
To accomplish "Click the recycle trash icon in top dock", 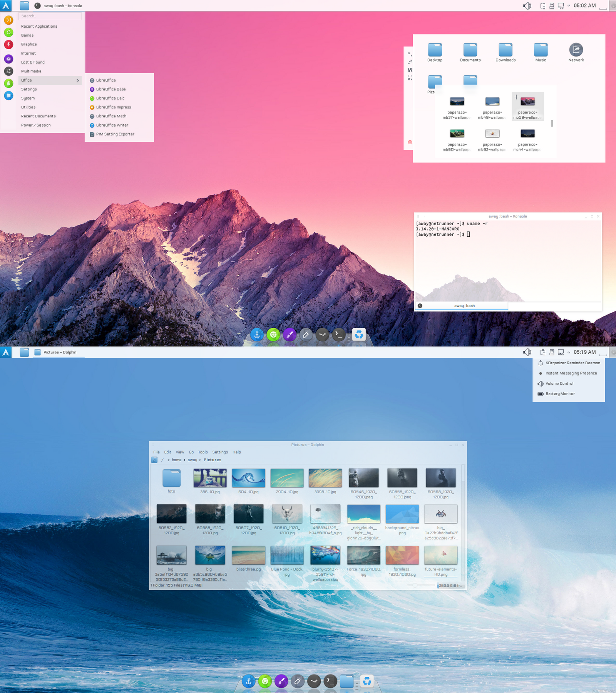I will pos(359,335).
